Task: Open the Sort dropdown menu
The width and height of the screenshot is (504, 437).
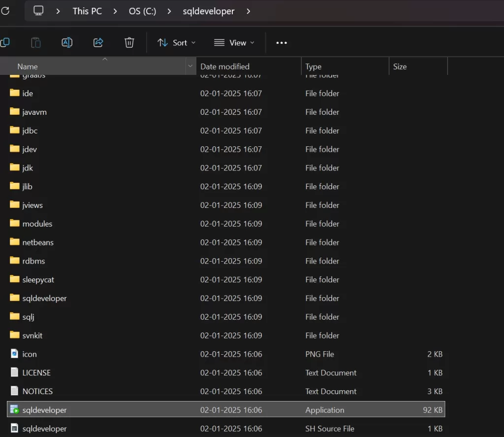Action: tap(176, 43)
